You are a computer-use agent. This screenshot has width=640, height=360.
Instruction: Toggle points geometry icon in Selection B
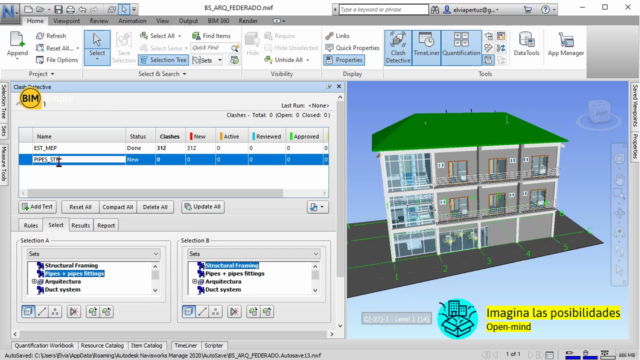[x=216, y=312]
